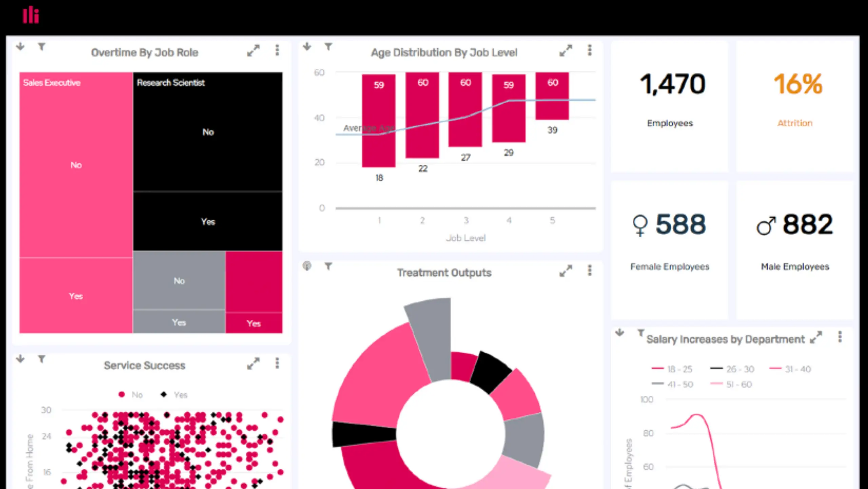This screenshot has width=868, height=489.
Task: Select the gray Yes treemap block
Action: (x=179, y=322)
